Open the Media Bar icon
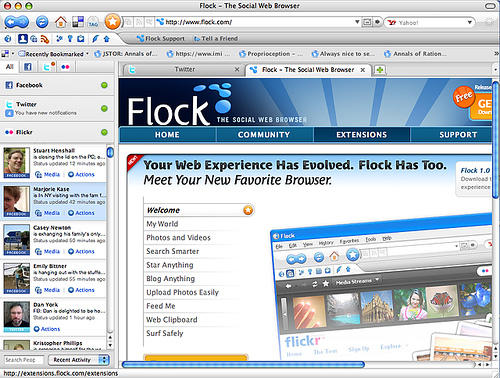 pyautogui.click(x=34, y=39)
